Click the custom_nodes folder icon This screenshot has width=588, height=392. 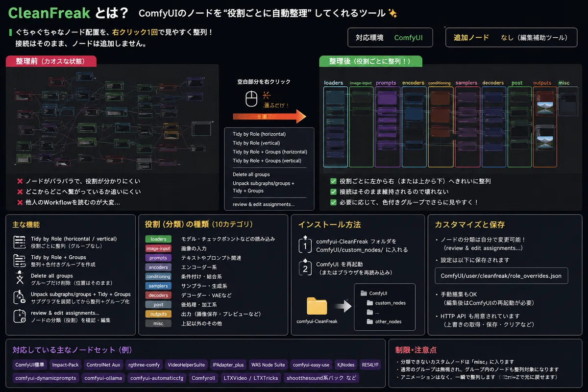[x=371, y=303]
